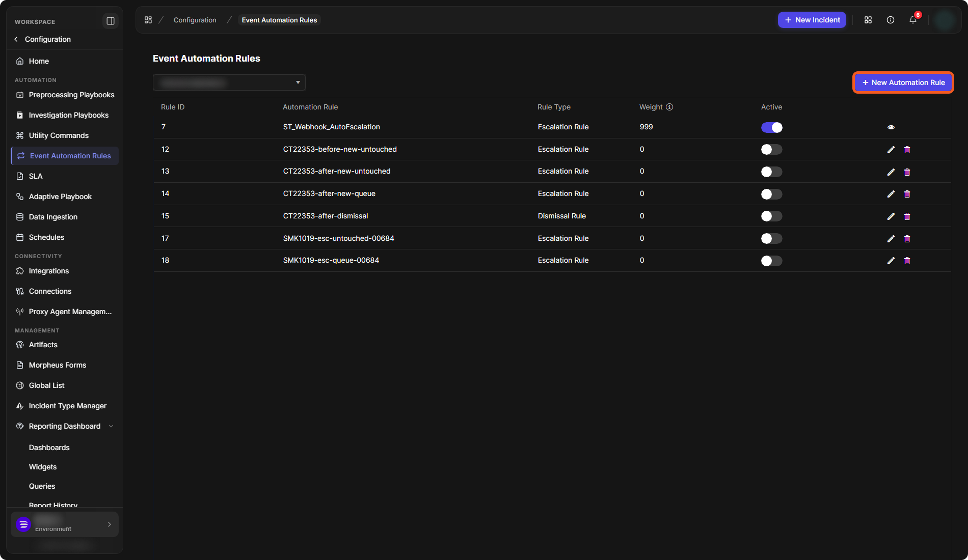
Task: Open the filter dropdown under the page title
Action: click(229, 82)
